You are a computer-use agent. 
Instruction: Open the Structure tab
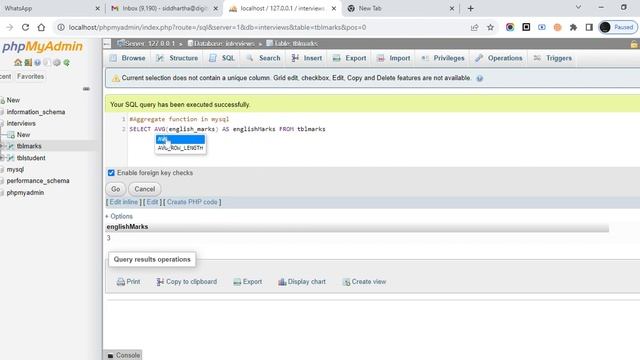pyautogui.click(x=177, y=58)
